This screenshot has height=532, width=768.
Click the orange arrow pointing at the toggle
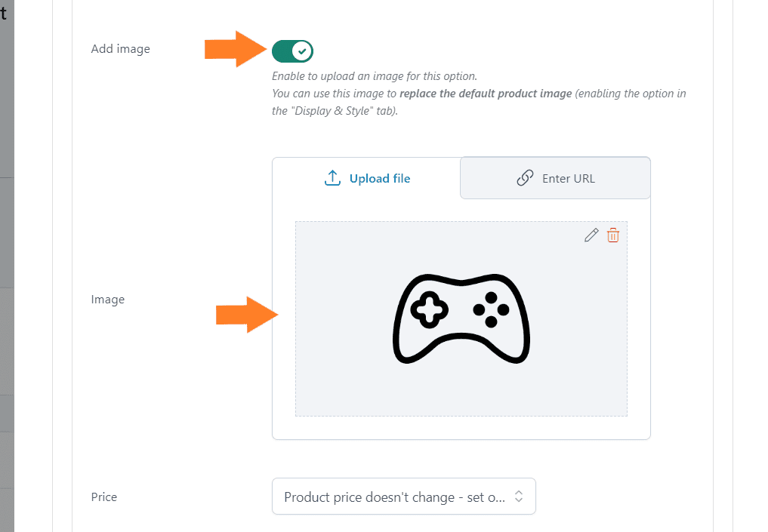[x=236, y=49]
